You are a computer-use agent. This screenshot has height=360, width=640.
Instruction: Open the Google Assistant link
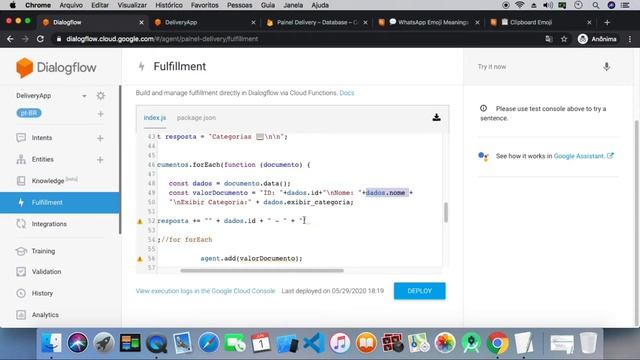point(583,156)
